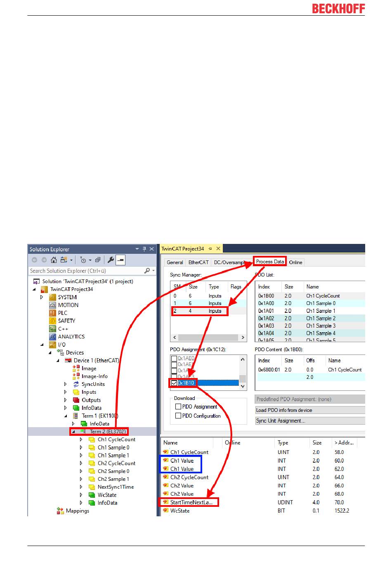The width and height of the screenshot is (392, 565).
Task: Expand the SyncUnits tree node
Action: coord(65,384)
